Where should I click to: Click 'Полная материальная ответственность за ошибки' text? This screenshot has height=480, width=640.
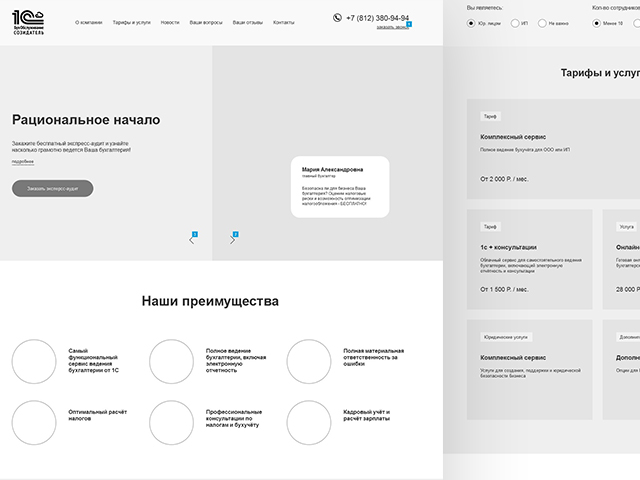(x=373, y=357)
